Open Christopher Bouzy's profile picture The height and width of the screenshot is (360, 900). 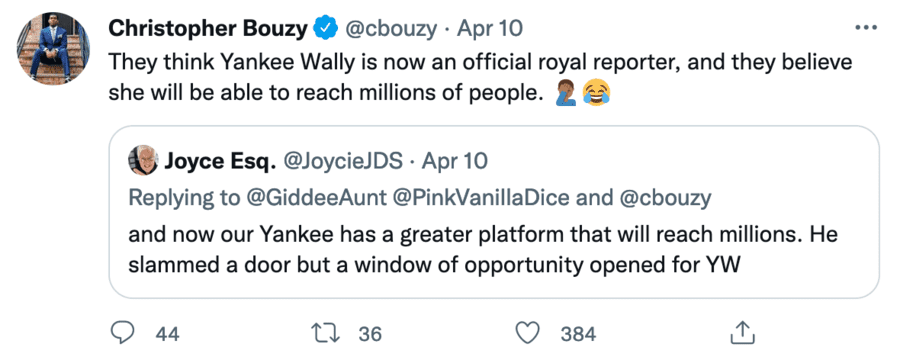tap(53, 49)
